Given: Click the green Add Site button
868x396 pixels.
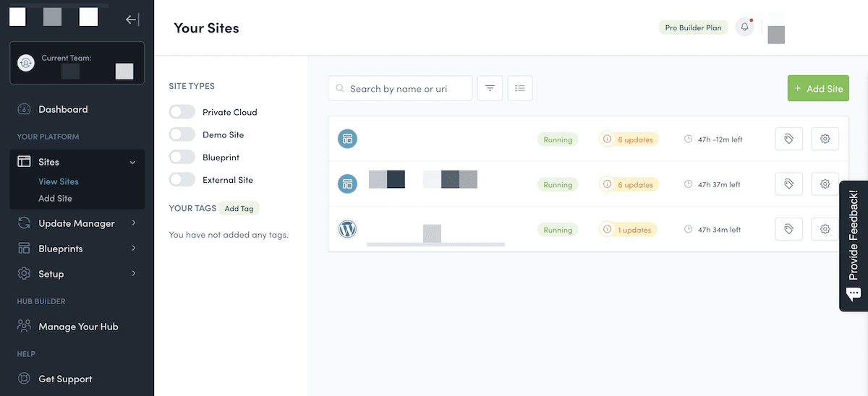Looking at the screenshot, I should point(818,88).
